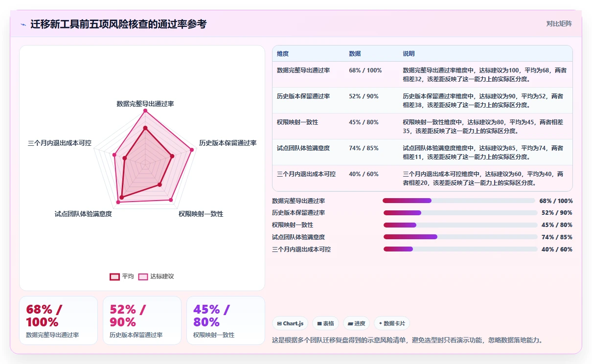592x364 pixels.
Task: Click radar axis label 数据完整导出通过率
Action: click(145, 104)
